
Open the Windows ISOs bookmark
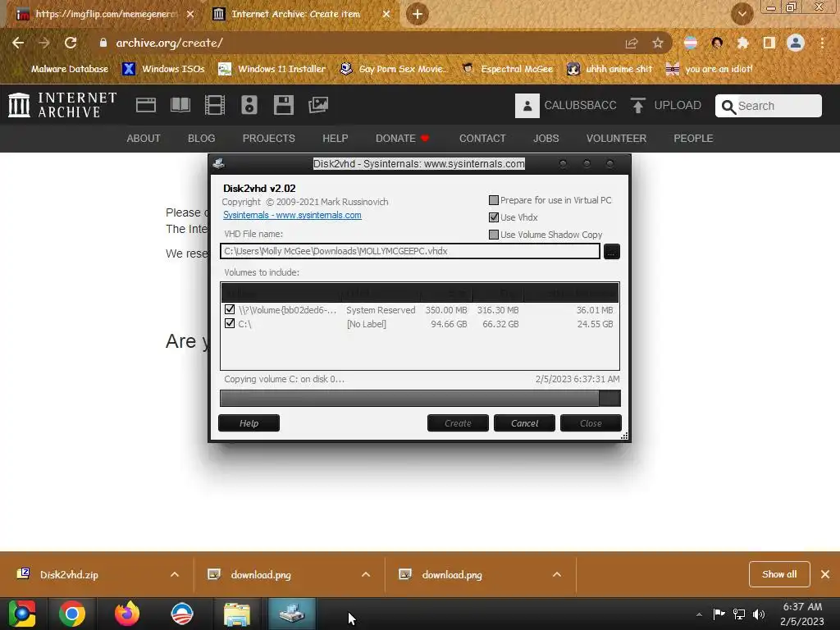pos(163,69)
